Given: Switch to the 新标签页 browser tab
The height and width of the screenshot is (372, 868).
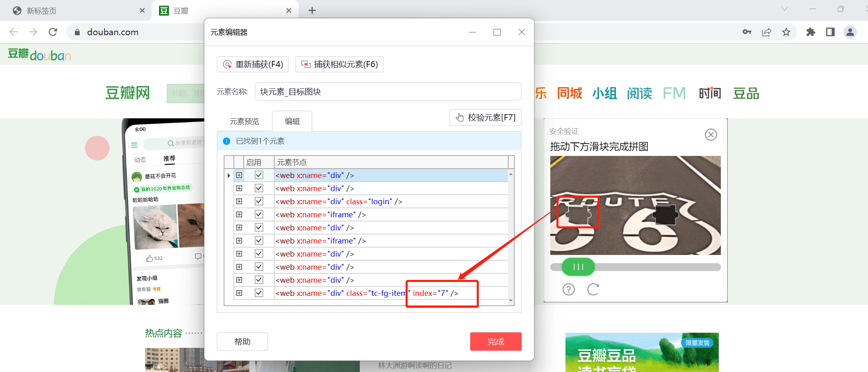Looking at the screenshot, I should pyautogui.click(x=76, y=11).
